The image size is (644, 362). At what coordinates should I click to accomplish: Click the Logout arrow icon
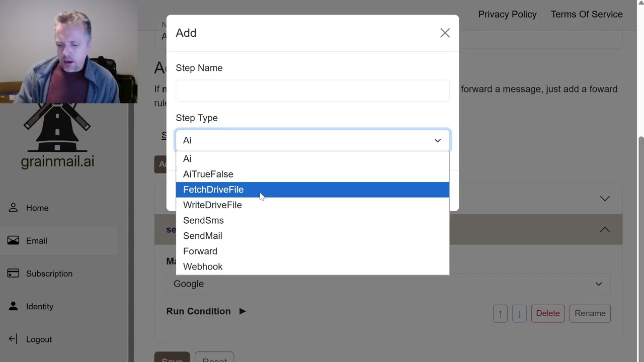click(13, 339)
